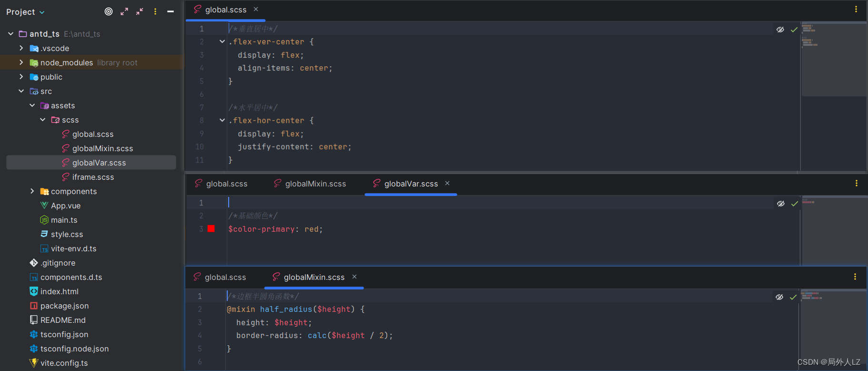868x371 pixels.
Task: Click the half_radius mixin name
Action: click(x=286, y=309)
